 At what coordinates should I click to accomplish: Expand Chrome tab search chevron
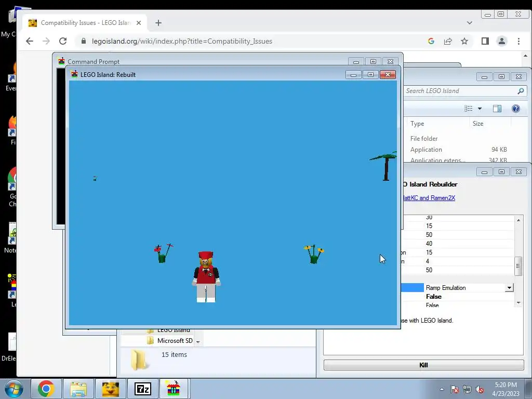pyautogui.click(x=470, y=23)
